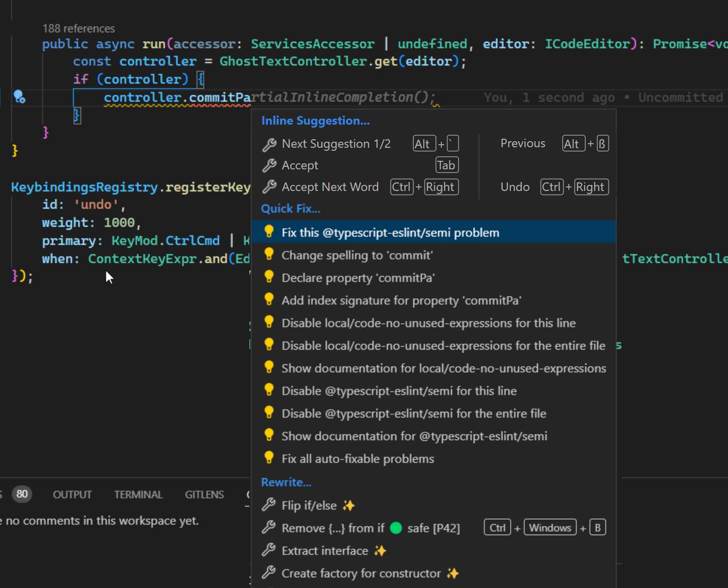This screenshot has height=588, width=728.
Task: Click the wrench icon next to 'Next Suggestion 1/2'
Action: tap(269, 144)
